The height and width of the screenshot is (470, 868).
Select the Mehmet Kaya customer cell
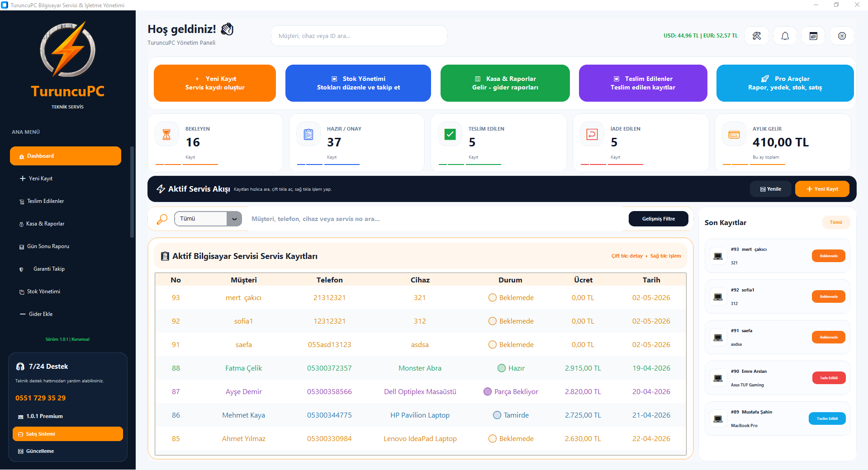[244, 415]
